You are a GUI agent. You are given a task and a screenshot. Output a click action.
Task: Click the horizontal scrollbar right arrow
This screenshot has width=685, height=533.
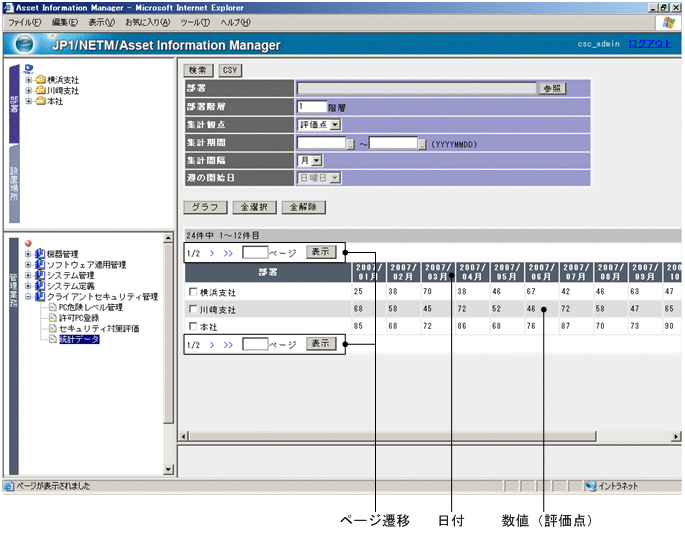[676, 437]
